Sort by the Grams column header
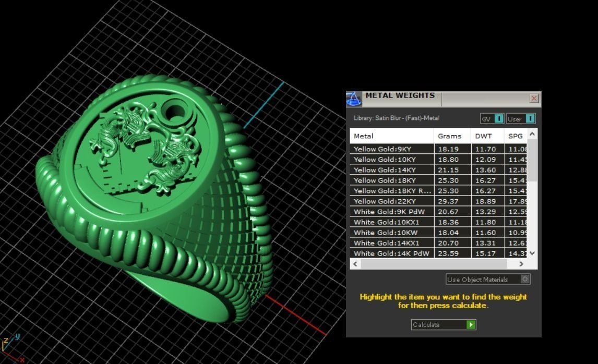 coord(452,136)
